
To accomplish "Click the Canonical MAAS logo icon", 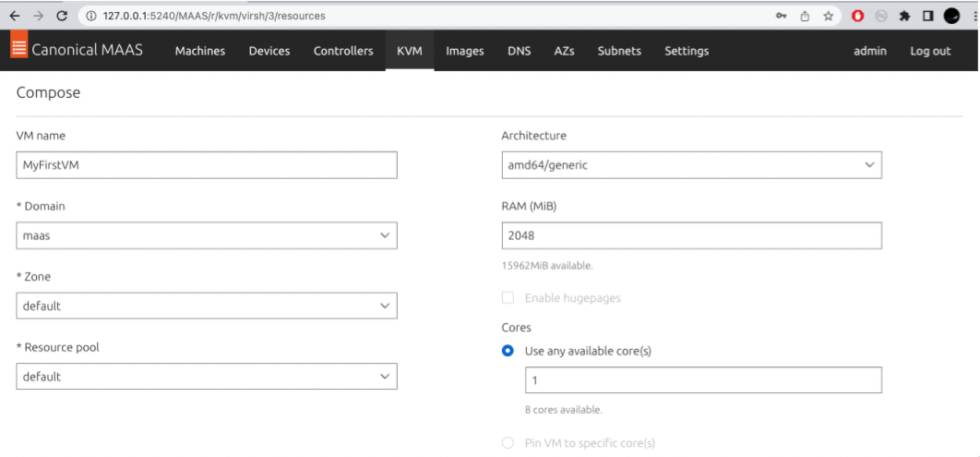I will pos(18,50).
